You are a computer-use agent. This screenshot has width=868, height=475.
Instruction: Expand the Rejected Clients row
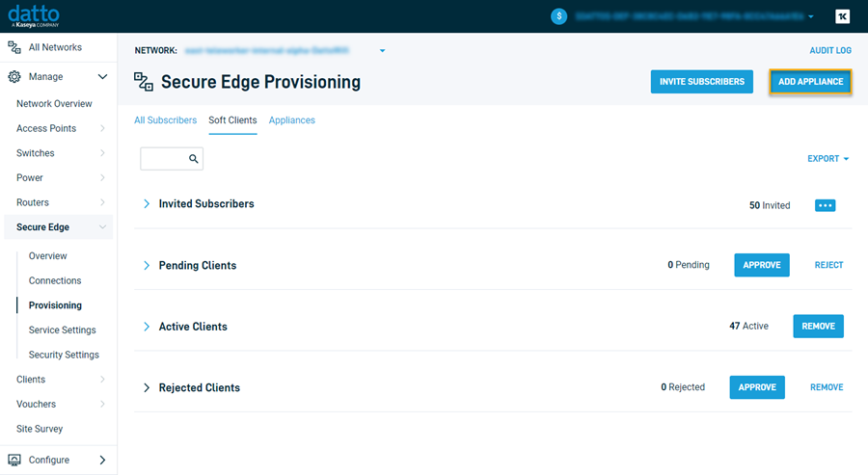click(147, 387)
